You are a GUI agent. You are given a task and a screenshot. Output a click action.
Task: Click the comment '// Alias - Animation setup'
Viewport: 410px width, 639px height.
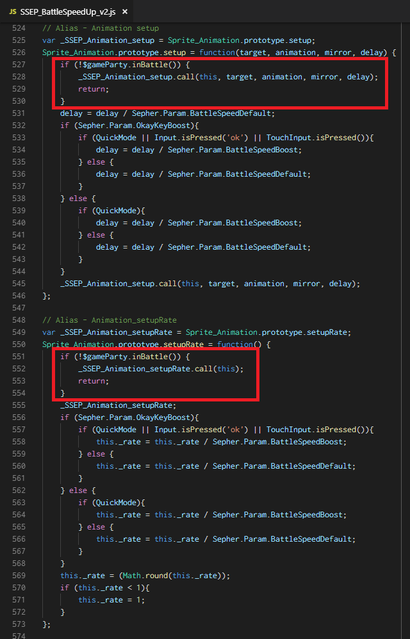point(101,28)
